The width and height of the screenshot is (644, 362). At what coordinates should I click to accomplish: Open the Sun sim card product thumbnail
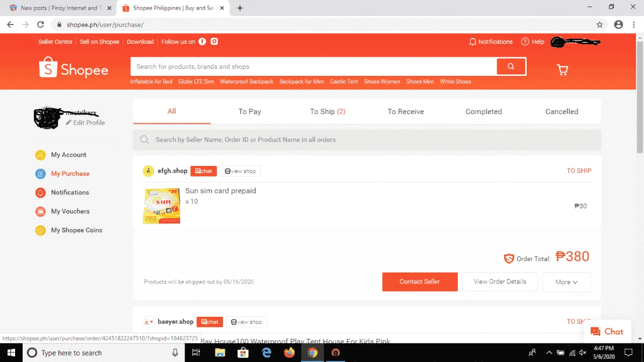[162, 206]
